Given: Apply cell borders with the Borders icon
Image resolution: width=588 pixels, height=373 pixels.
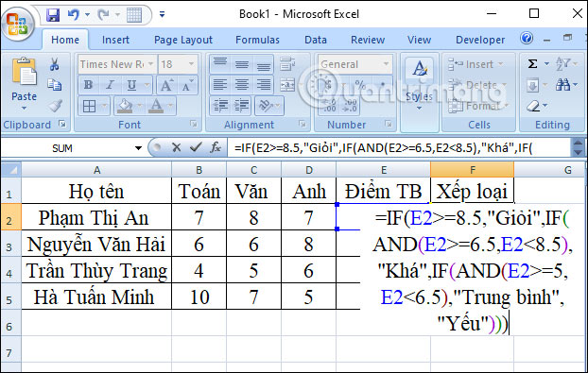Looking at the screenshot, I should (89, 107).
